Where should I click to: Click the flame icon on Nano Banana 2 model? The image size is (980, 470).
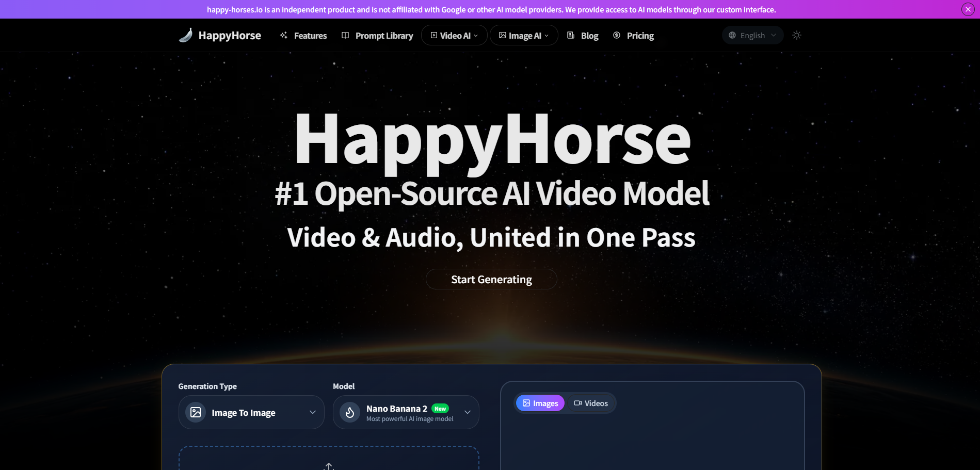pyautogui.click(x=350, y=412)
